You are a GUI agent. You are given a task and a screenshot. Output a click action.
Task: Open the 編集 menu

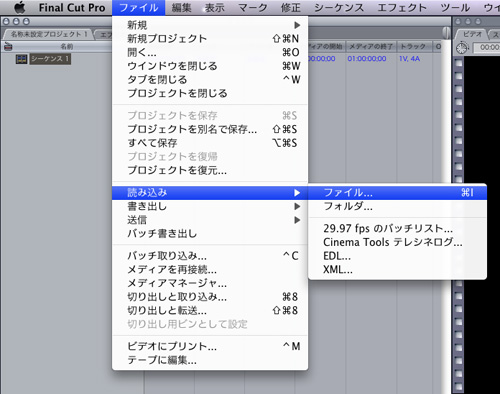pos(181,7)
